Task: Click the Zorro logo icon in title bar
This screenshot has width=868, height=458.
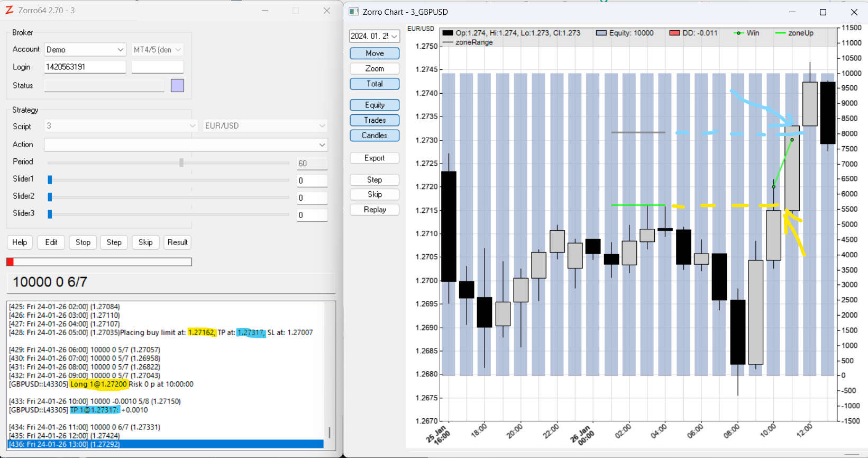Action: click(9, 11)
